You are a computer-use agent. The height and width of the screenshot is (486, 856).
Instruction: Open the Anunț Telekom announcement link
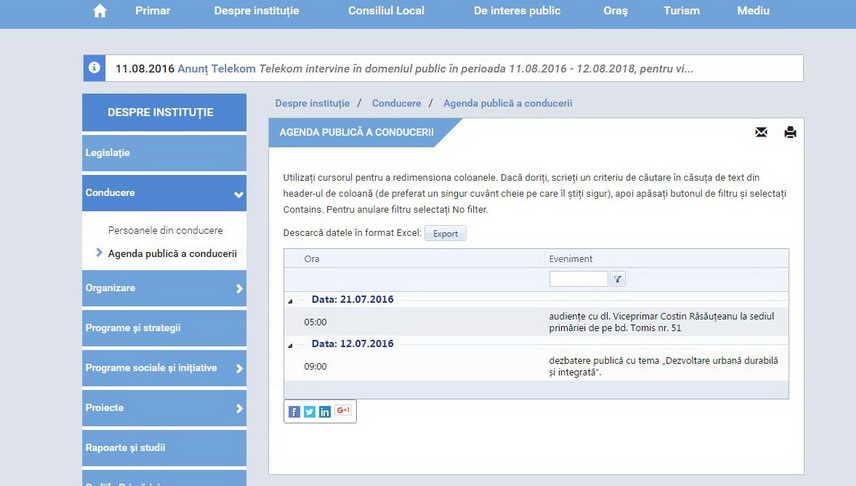(216, 69)
